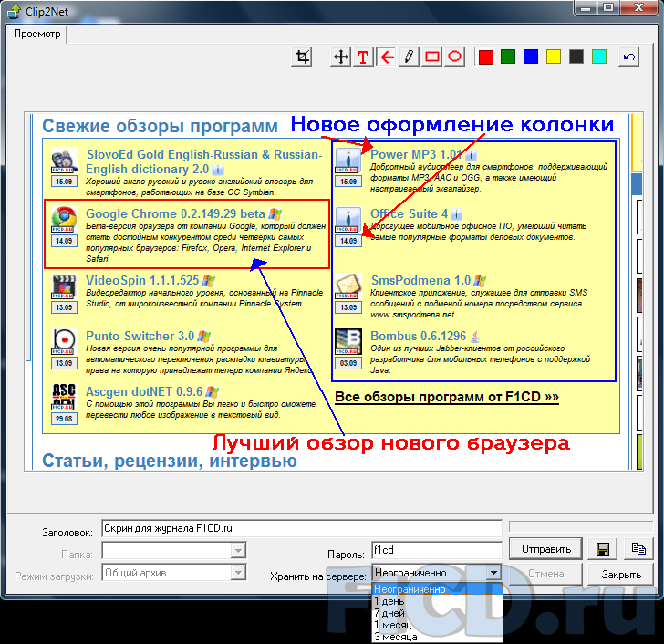Select the Arrow drawing tool
Screen dimensions: 664x644
[x=387, y=57]
